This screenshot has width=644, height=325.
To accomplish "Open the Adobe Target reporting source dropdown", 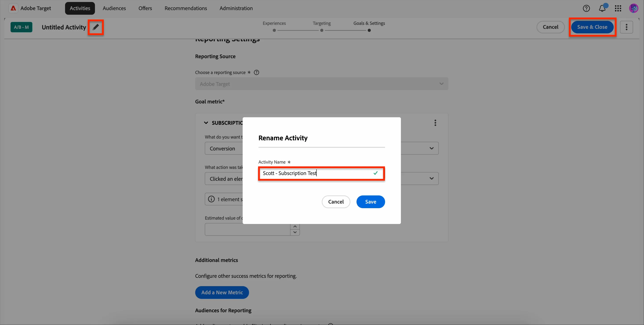I will (x=322, y=84).
